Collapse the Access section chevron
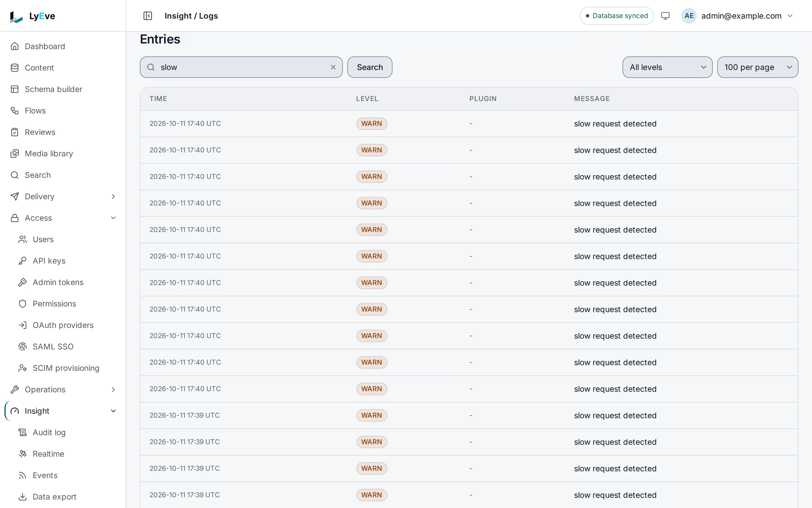 click(113, 218)
